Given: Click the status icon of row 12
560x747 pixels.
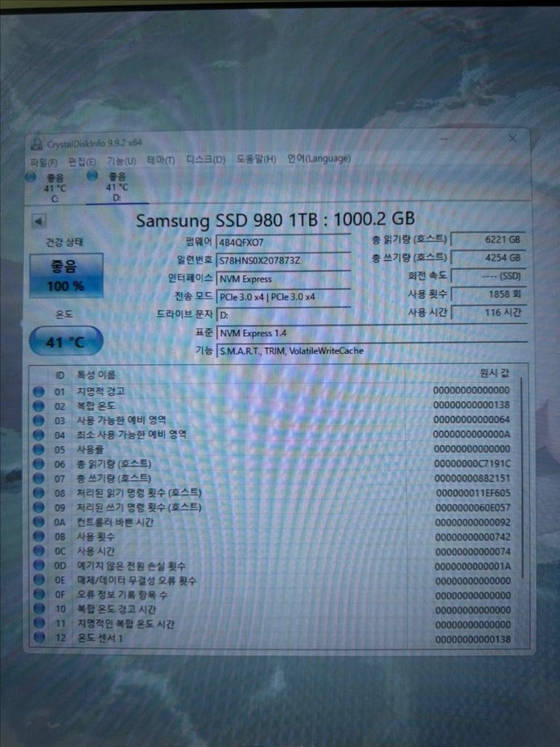Looking at the screenshot, I should [39, 637].
